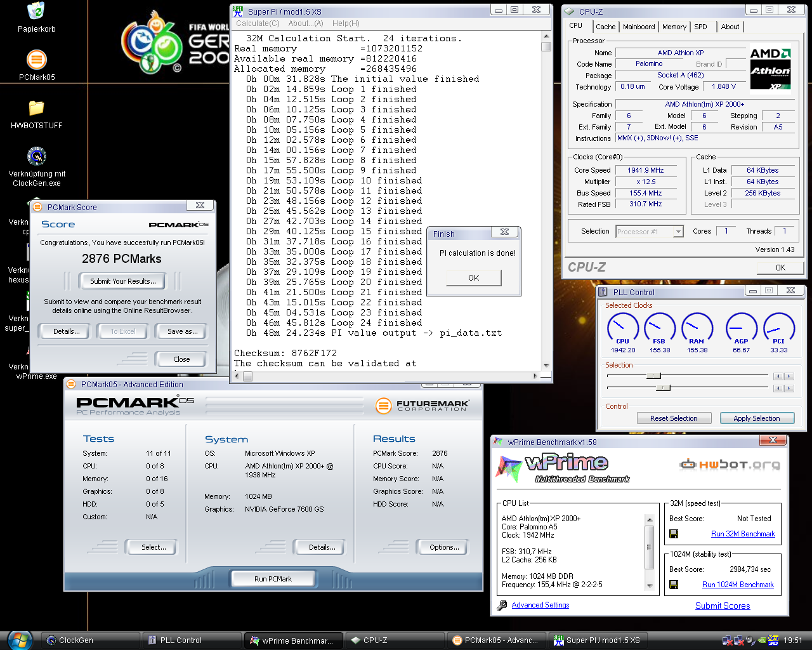Click the CPU-Z title bar icon
This screenshot has width=812, height=650.
click(x=569, y=11)
